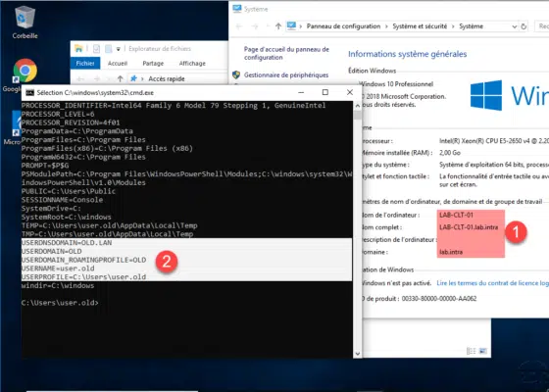Click the cmd scrollbar down arrow
549x392 pixels.
pos(357,354)
